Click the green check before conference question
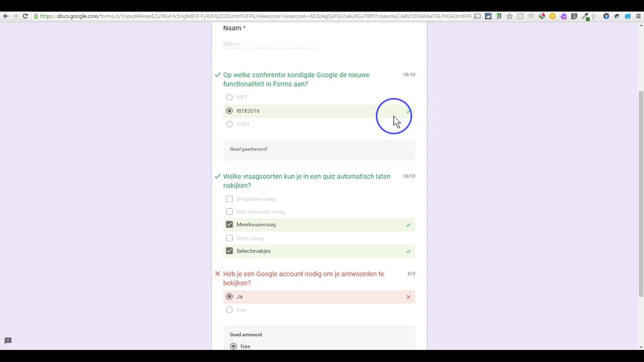644x362 pixels. (x=218, y=75)
